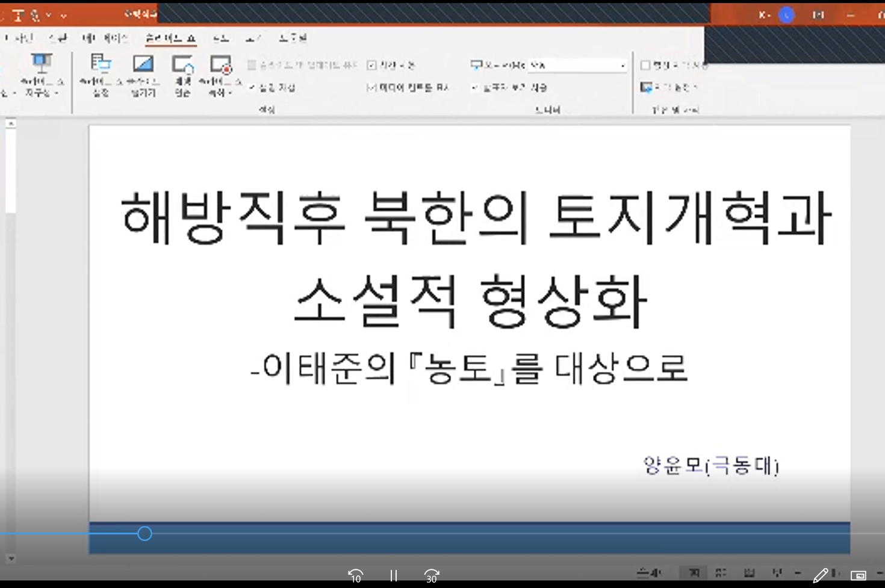Start slide show from status bar icon

coord(777,573)
